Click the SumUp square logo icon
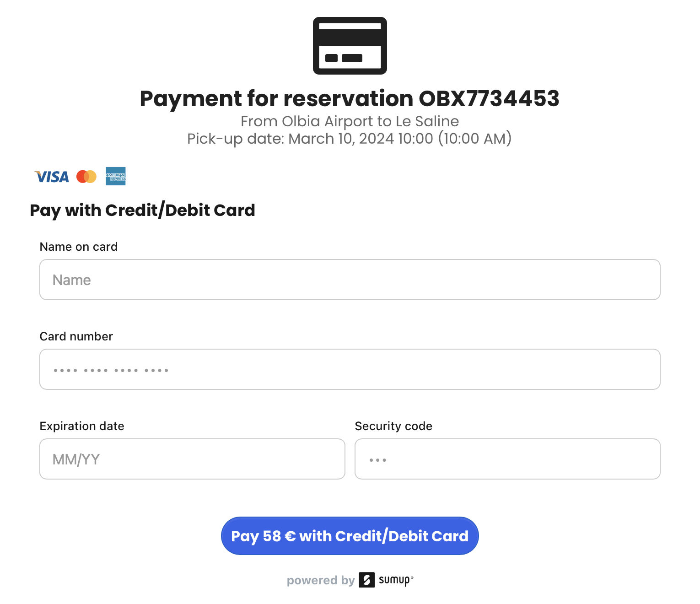 [366, 580]
